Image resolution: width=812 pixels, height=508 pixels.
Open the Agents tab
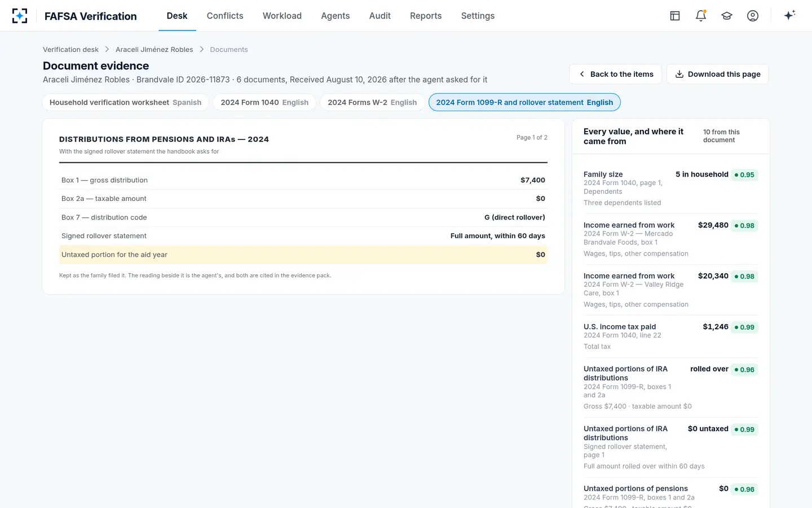tap(336, 16)
